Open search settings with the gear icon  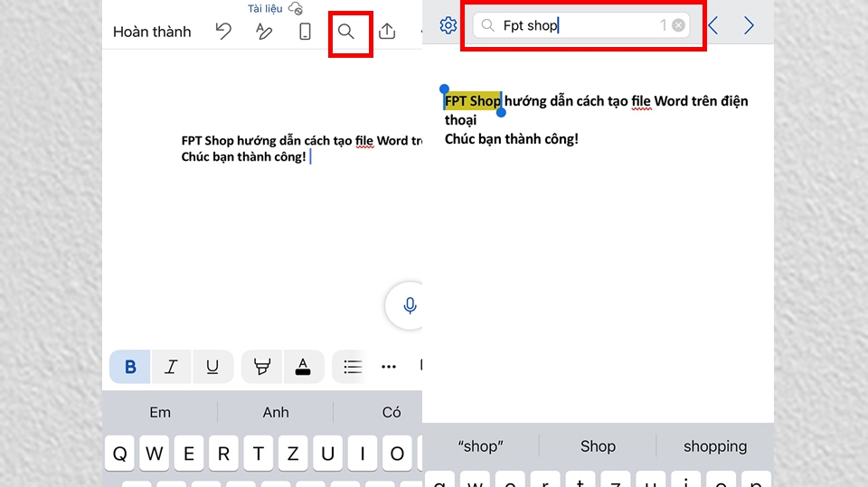click(x=448, y=25)
